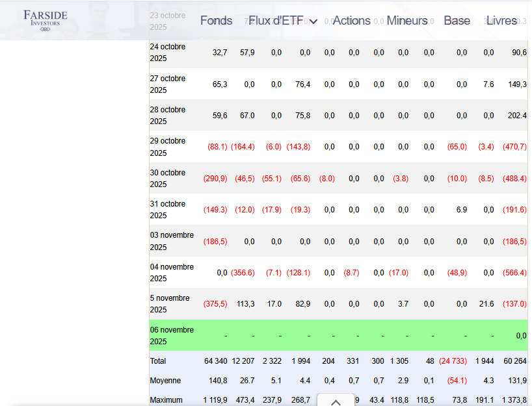Screen dimensions: 532x406
Task: Click the (488.4) total on 30 octobre
Action: click(514, 179)
